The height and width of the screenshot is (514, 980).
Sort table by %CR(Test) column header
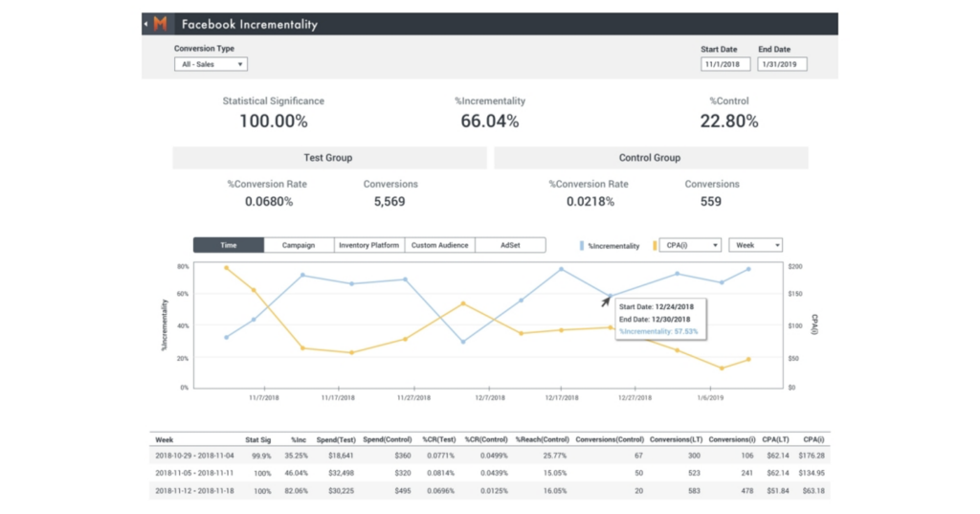coord(438,439)
